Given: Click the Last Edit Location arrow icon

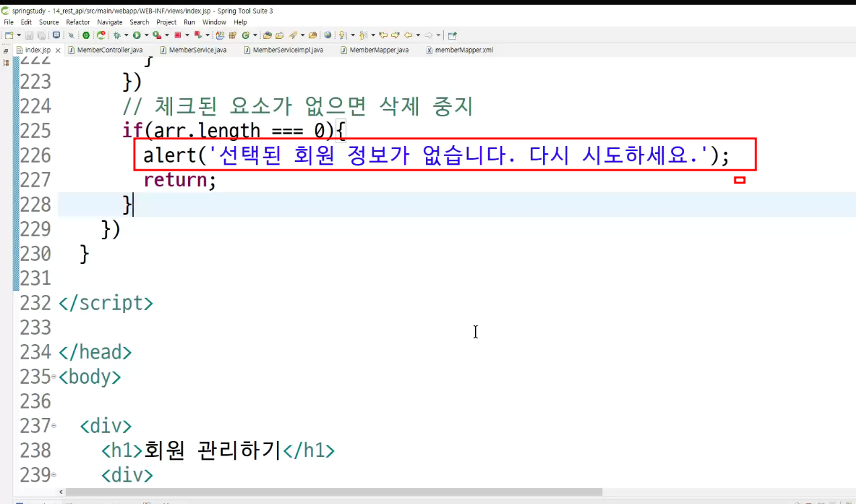Looking at the screenshot, I should [383, 35].
